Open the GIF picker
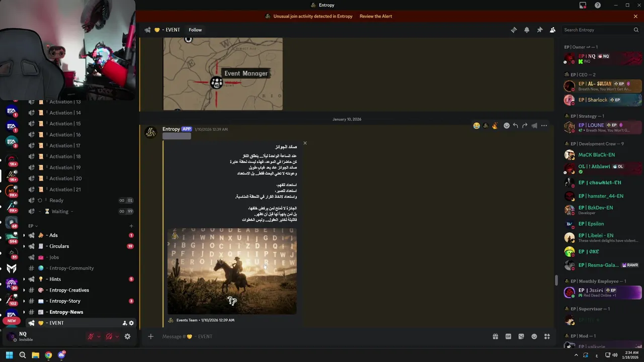 508,336
